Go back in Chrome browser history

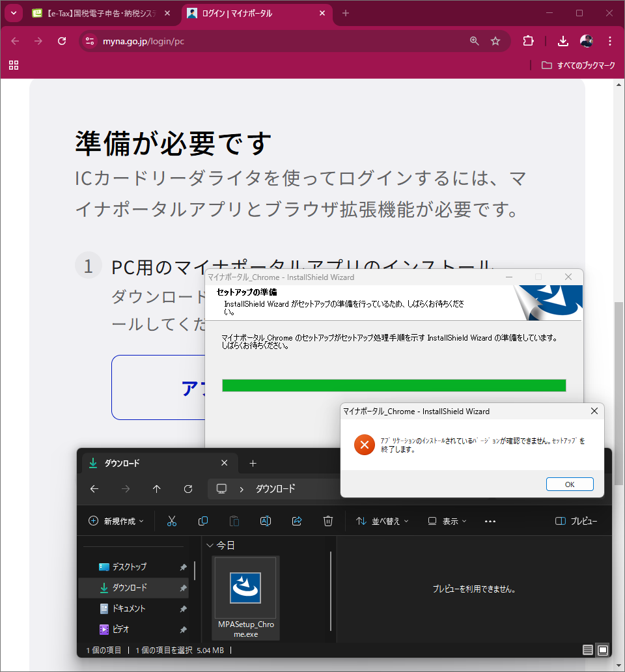(x=15, y=41)
